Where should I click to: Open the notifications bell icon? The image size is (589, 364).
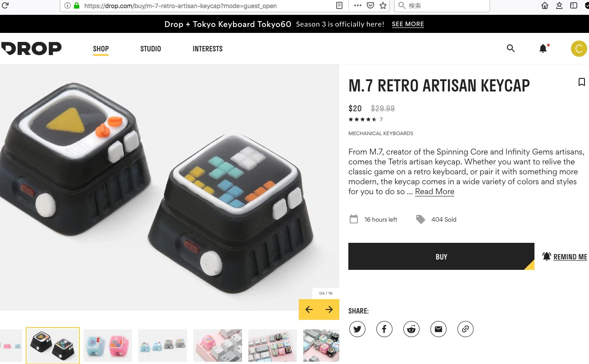click(x=543, y=48)
